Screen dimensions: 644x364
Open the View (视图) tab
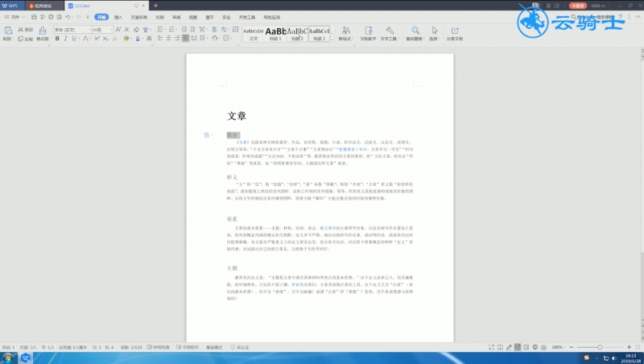pos(193,17)
